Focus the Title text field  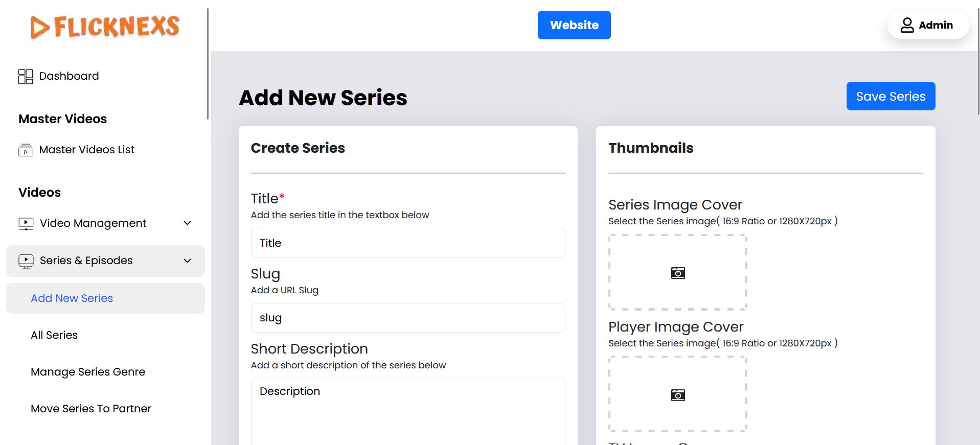(408, 243)
